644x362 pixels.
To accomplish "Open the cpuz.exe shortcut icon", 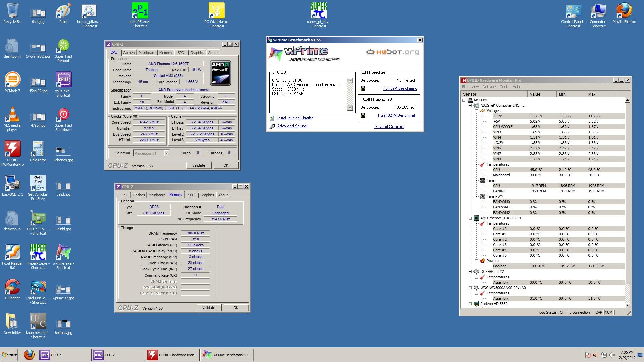I will [63, 84].
